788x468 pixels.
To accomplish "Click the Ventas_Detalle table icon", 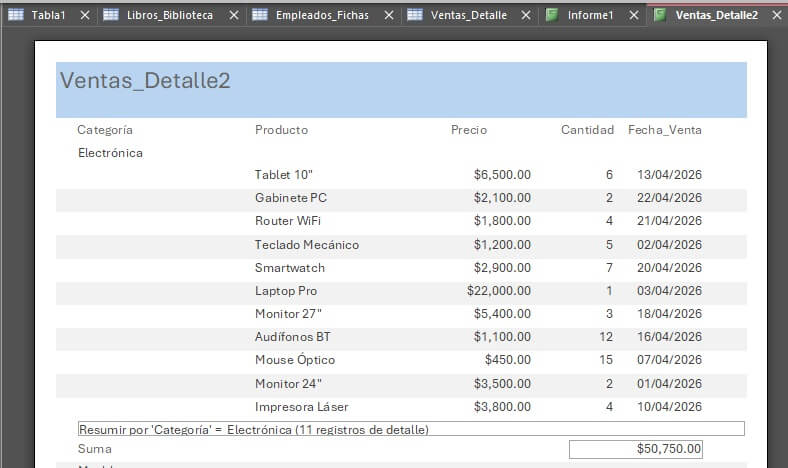I will click(x=414, y=15).
